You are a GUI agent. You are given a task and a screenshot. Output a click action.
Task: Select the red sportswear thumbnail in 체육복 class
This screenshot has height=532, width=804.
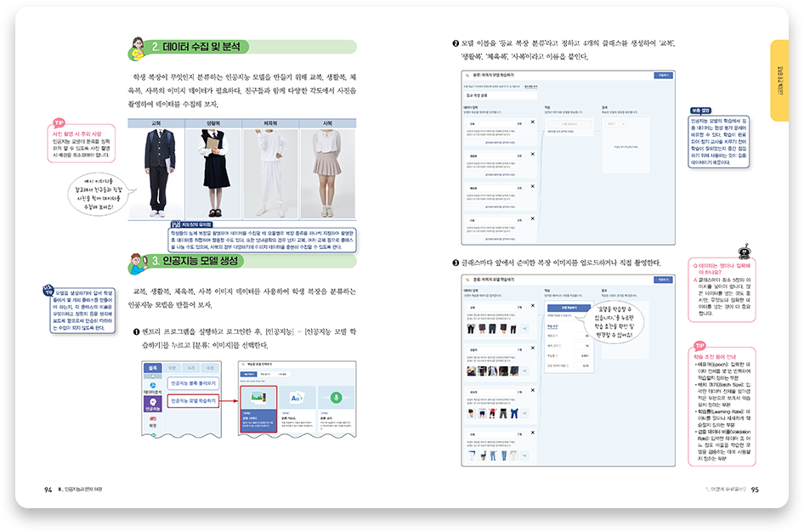point(493,413)
